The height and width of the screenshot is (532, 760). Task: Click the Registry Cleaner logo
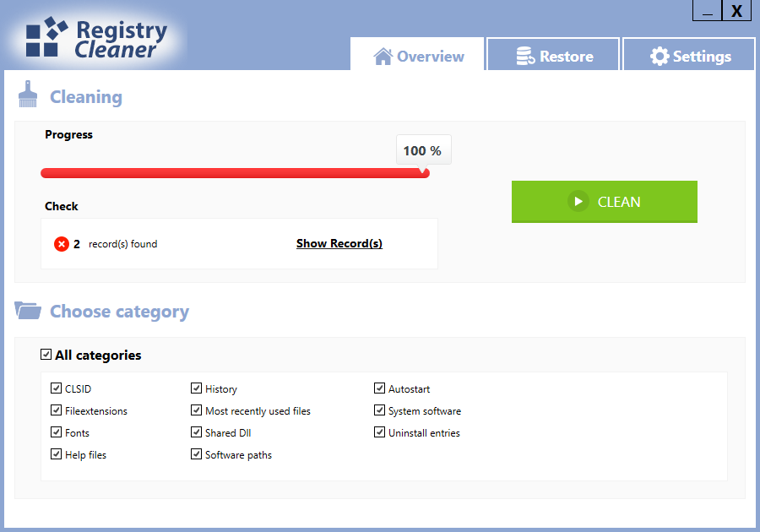click(96, 39)
